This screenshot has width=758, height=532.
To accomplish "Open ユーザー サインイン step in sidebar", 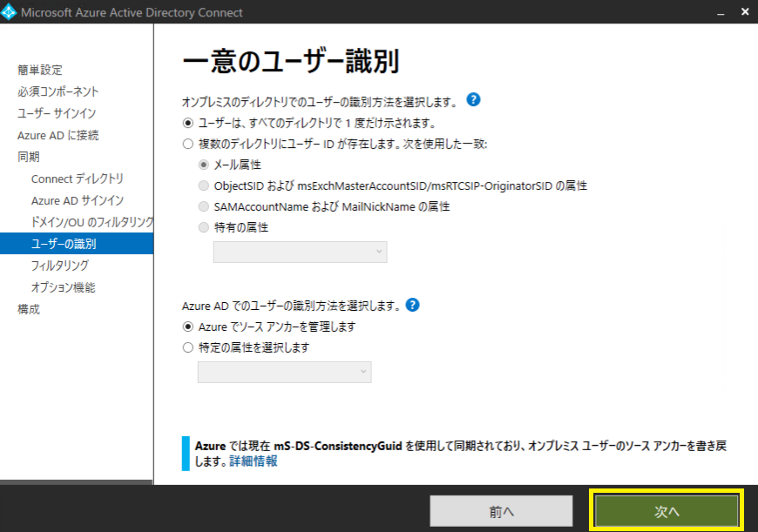I will (57, 113).
